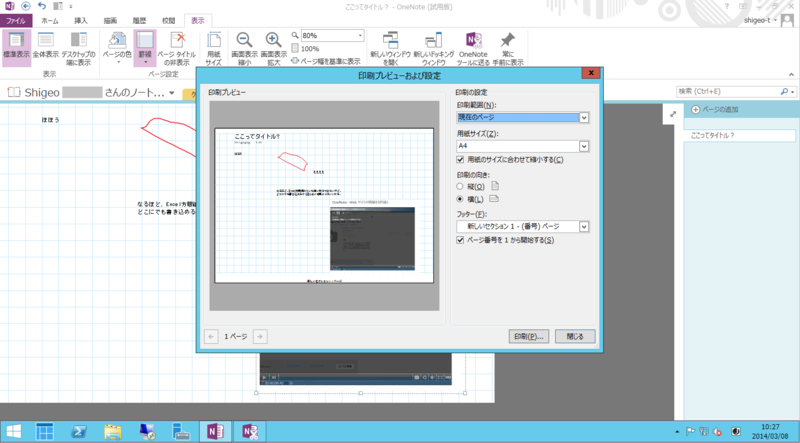
Task: Click the Send to OneNote Tool icon
Action: 473,48
